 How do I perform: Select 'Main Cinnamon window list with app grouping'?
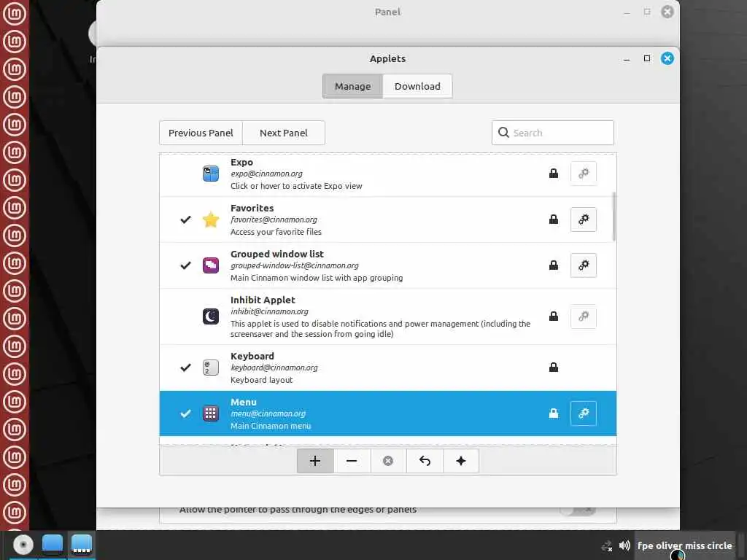pos(317,278)
